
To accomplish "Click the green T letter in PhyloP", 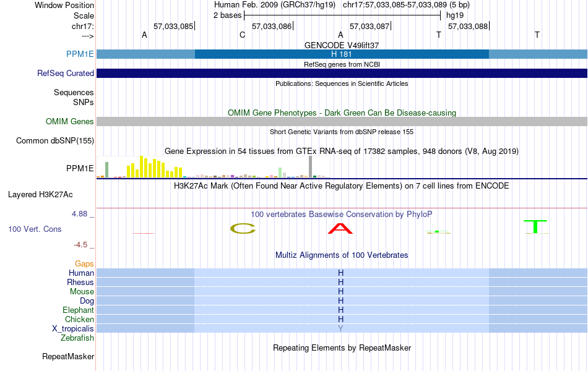I will (x=535, y=227).
